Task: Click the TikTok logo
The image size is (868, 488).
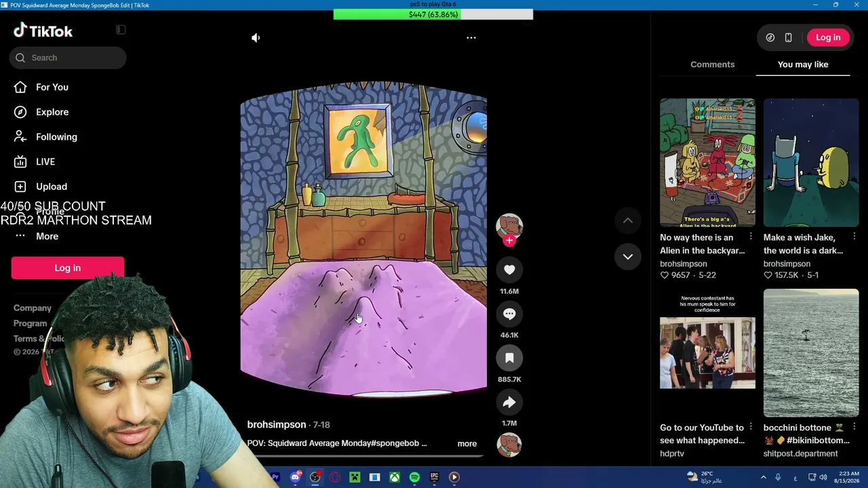Action: 43,30
